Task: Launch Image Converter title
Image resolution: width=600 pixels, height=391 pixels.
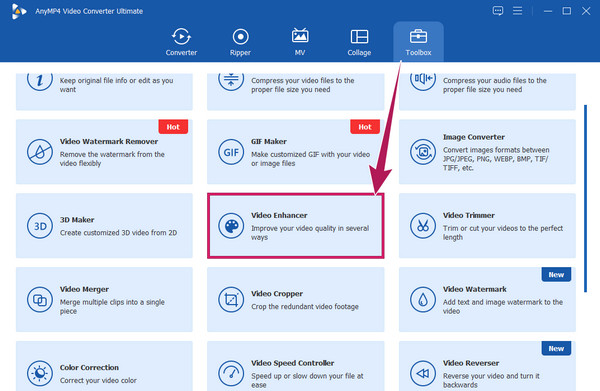Action: [474, 137]
